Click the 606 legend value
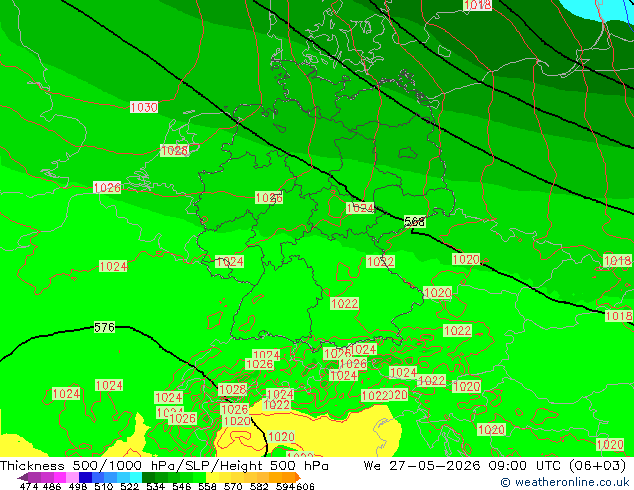The image size is (634, 490). (x=305, y=486)
